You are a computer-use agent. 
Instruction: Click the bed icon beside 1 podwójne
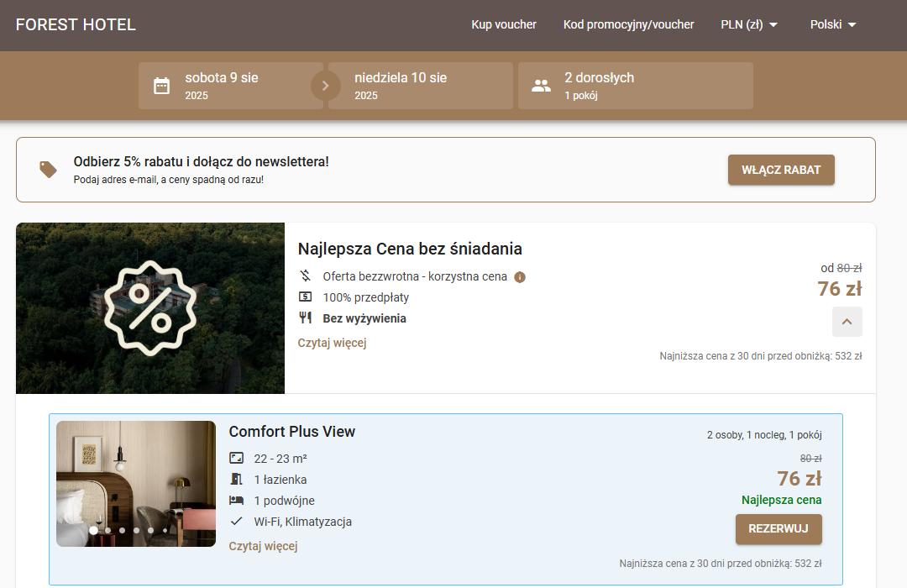[237, 500]
